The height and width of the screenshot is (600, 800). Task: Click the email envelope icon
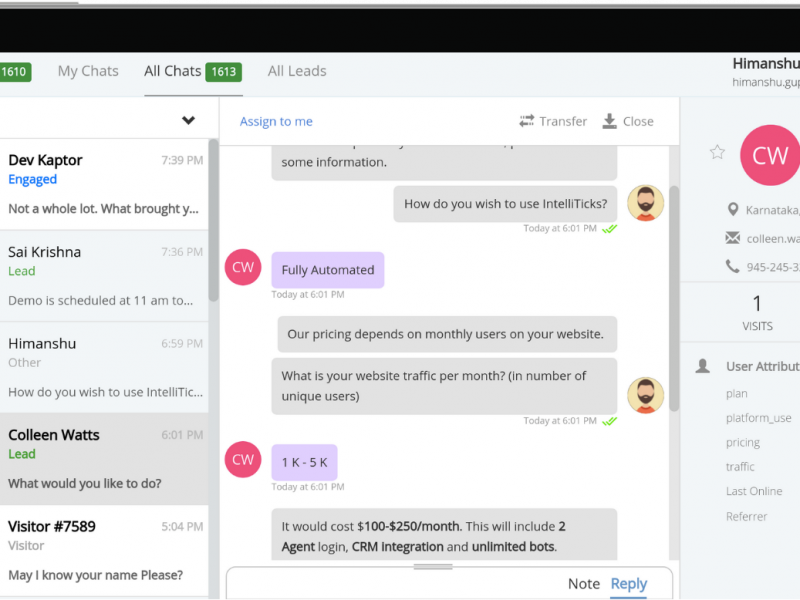pos(733,238)
